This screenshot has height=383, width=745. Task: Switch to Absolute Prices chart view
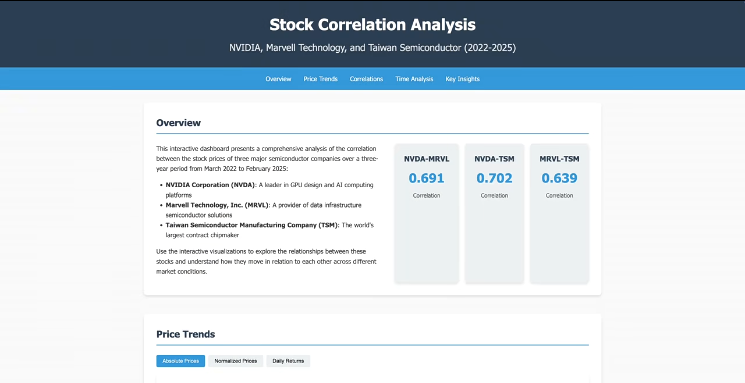pyautogui.click(x=181, y=361)
